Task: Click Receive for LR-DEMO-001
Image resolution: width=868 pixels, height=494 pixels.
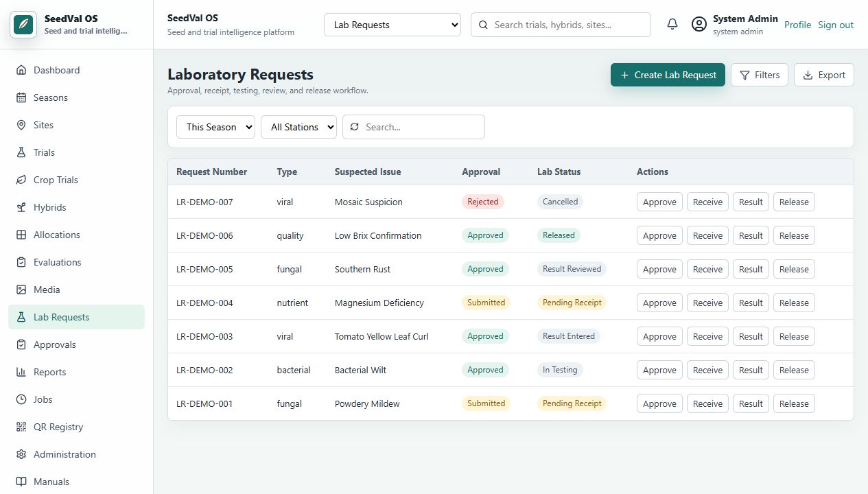Action: pyautogui.click(x=707, y=403)
